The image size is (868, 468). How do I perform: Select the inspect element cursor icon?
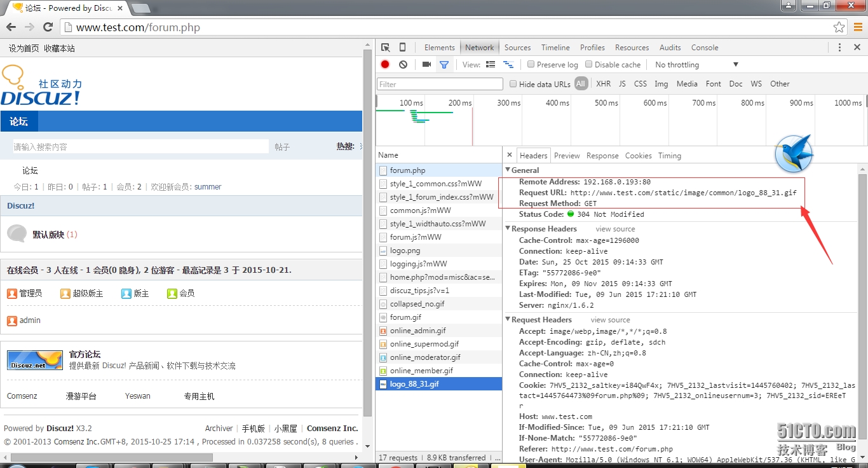pyautogui.click(x=386, y=48)
